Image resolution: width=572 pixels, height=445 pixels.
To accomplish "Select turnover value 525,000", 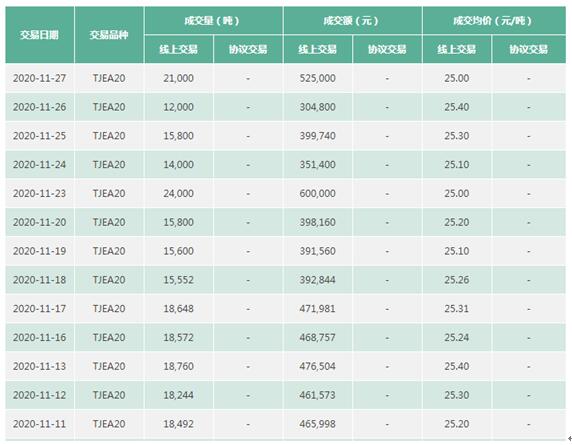I will point(317,78).
